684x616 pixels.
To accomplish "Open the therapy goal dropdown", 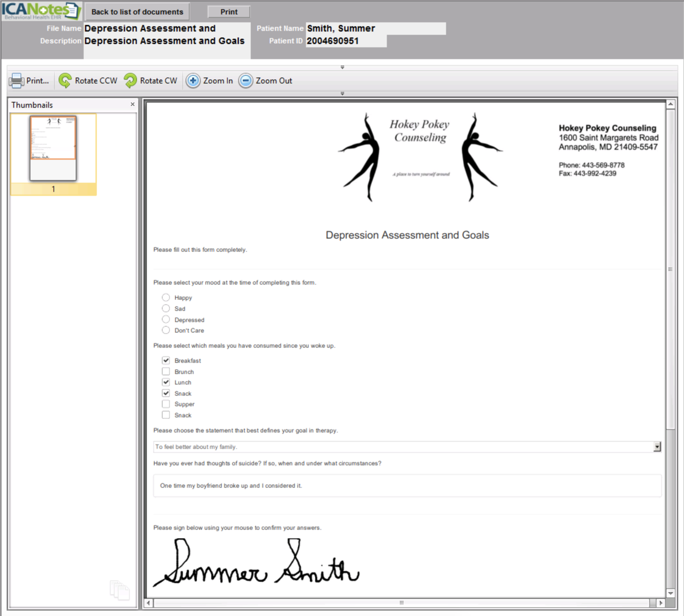I will (x=657, y=447).
